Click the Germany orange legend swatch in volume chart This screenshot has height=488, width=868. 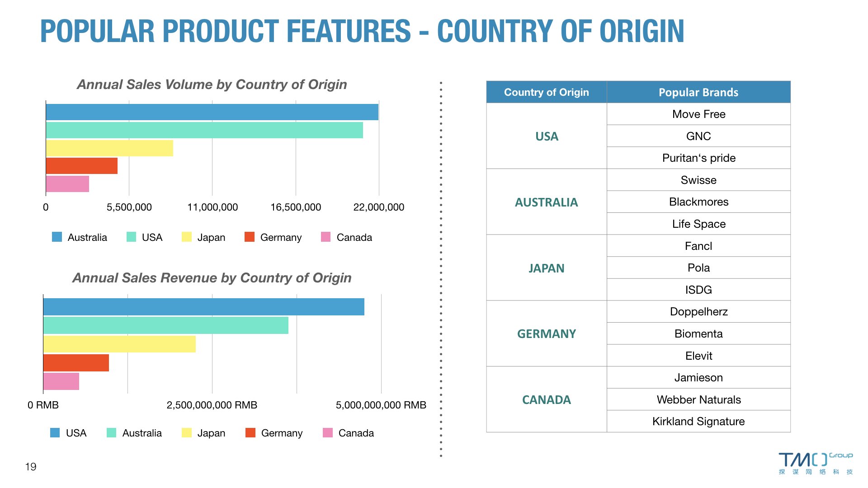click(x=250, y=237)
